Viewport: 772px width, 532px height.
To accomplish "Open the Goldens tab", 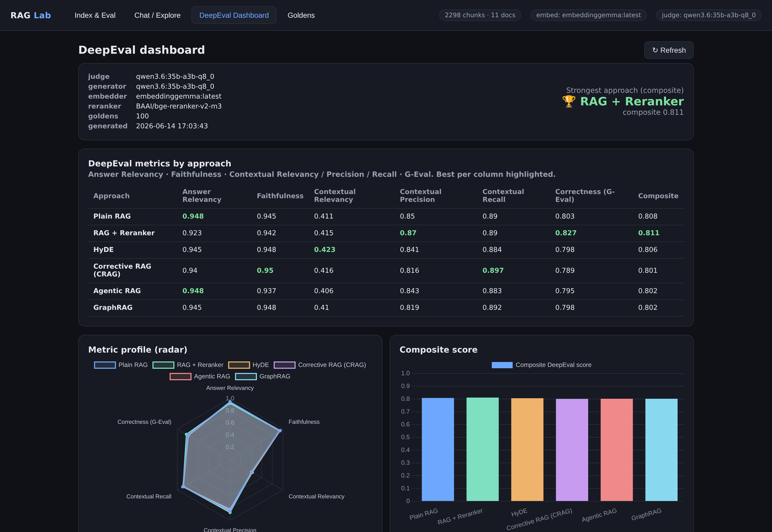I will click(x=301, y=15).
